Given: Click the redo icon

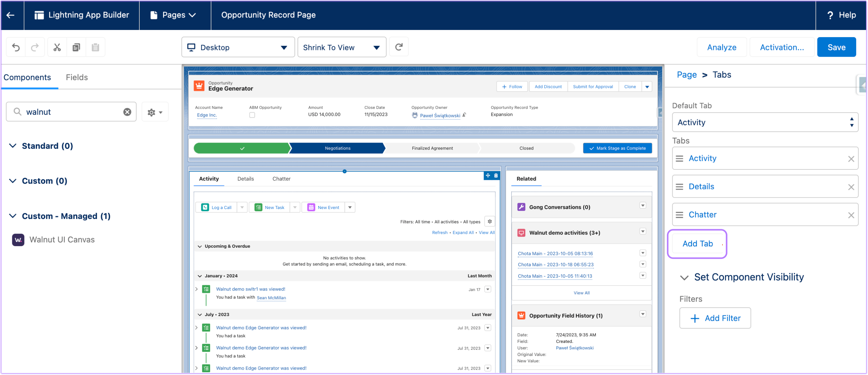Looking at the screenshot, I should pyautogui.click(x=35, y=47).
